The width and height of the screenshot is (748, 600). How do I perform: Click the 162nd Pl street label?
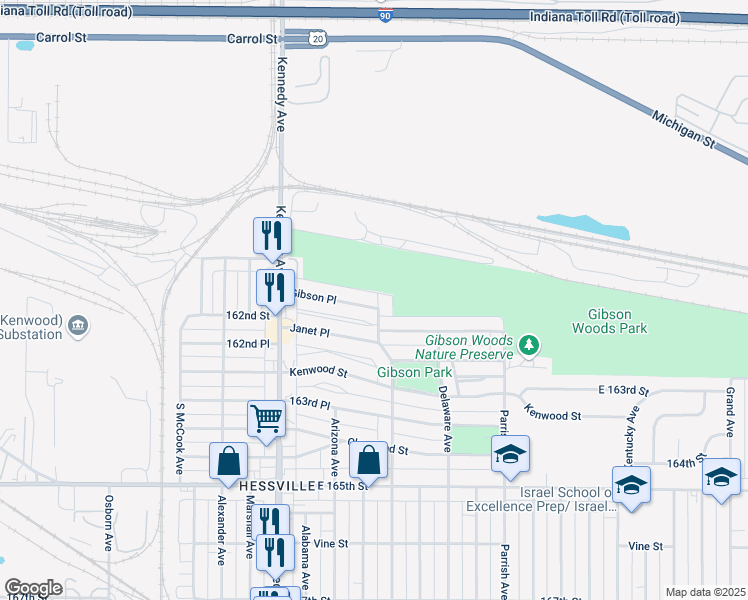point(248,343)
